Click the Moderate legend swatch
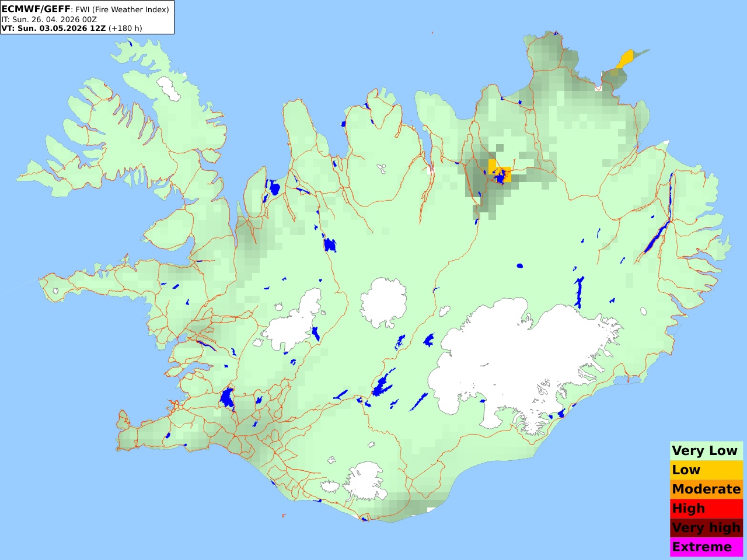Viewport: 747px width, 560px height. point(706,489)
